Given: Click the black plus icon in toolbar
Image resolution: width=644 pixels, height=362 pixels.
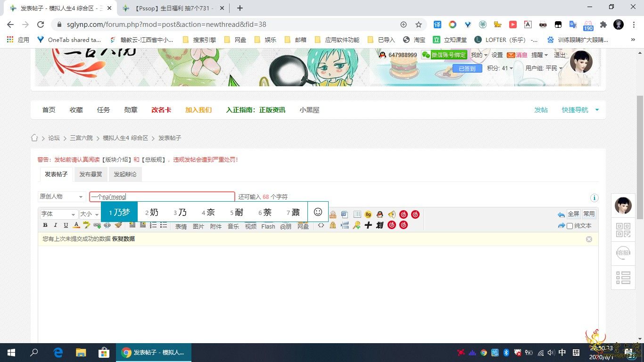Looking at the screenshot, I should [368, 225].
